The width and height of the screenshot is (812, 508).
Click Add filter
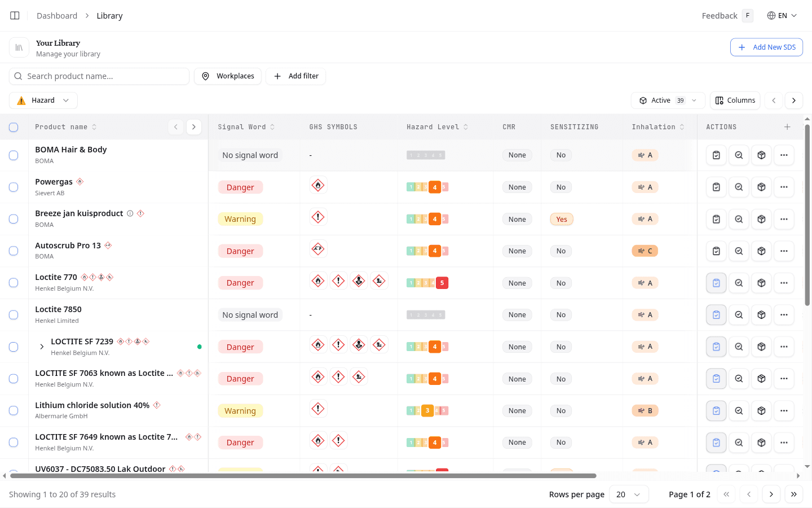pos(296,76)
